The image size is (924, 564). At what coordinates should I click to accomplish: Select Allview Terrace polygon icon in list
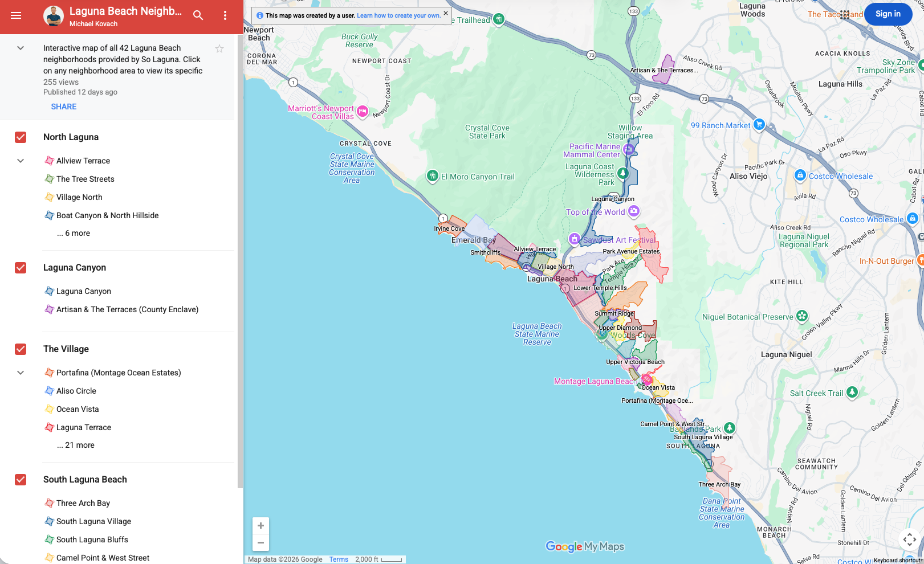[x=50, y=161]
